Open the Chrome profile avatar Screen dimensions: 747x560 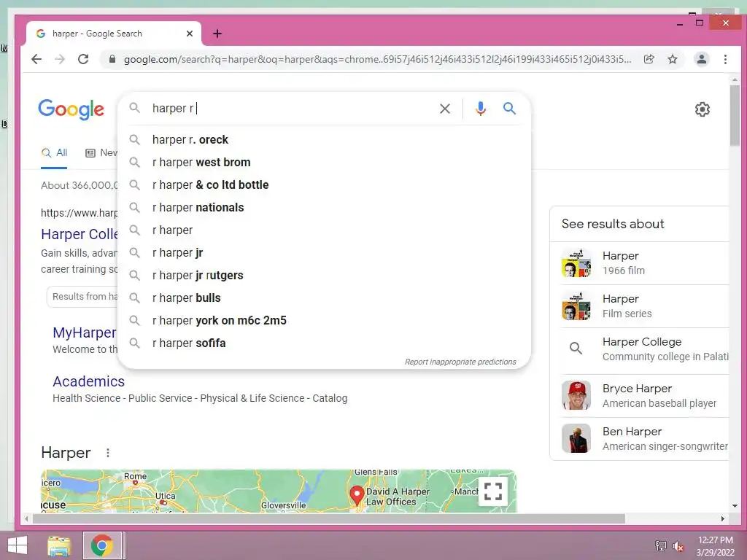(701, 59)
